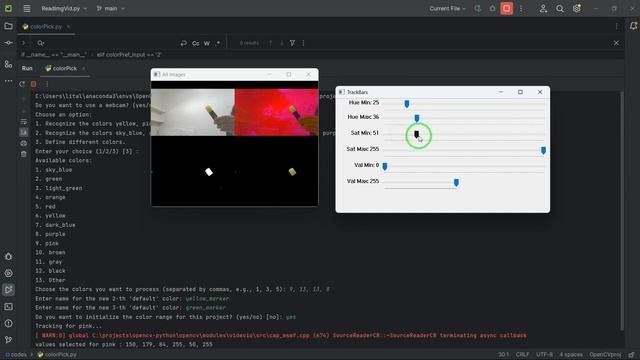Stop the running process with red button
Screen dimensions: 640x360
(507, 8)
